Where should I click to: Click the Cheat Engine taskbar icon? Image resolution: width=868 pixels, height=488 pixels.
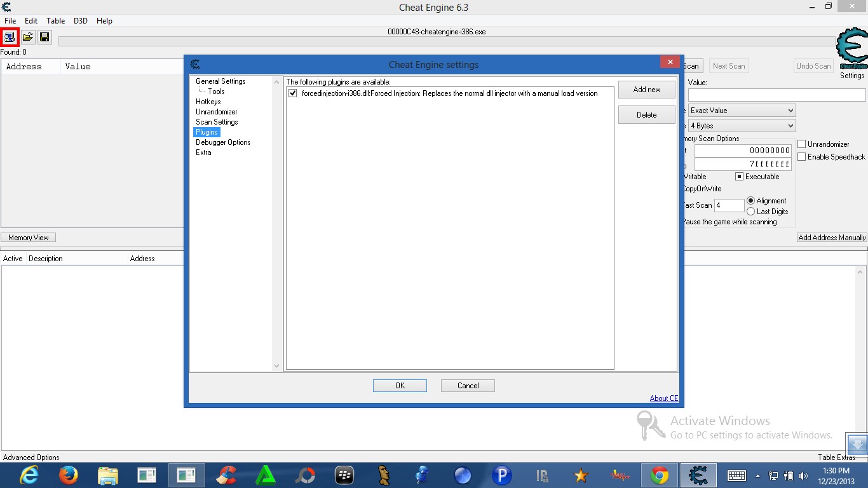[698, 475]
